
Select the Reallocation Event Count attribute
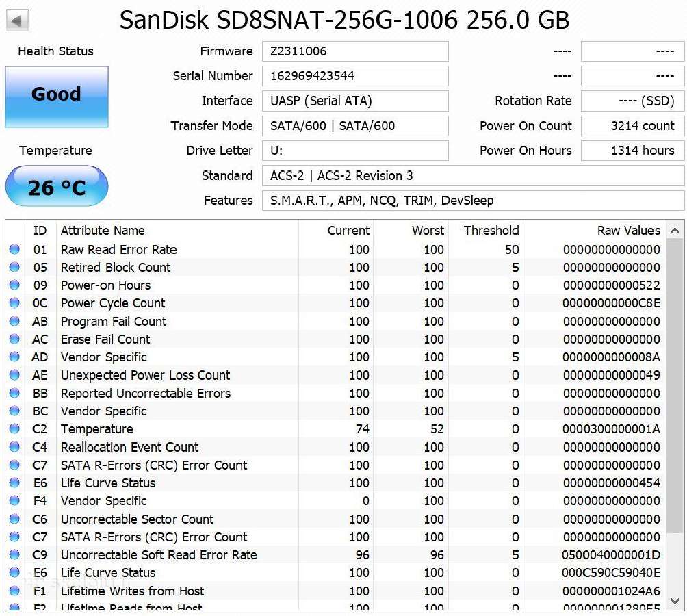[x=336, y=447]
